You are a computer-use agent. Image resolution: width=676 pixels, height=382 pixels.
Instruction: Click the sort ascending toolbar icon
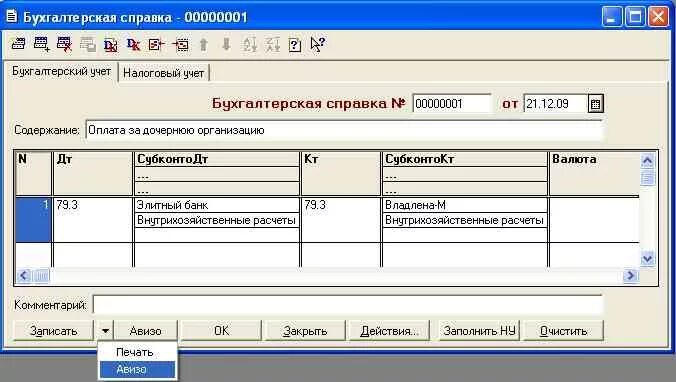coord(250,44)
